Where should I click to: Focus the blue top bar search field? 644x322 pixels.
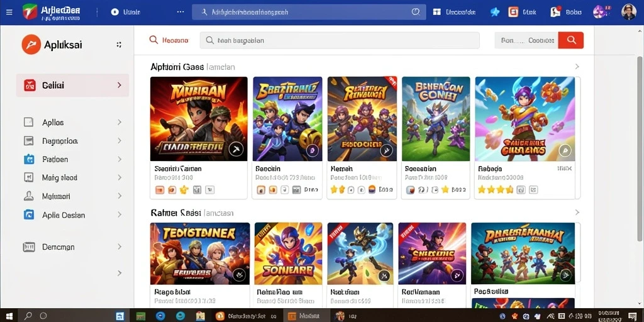tap(308, 12)
